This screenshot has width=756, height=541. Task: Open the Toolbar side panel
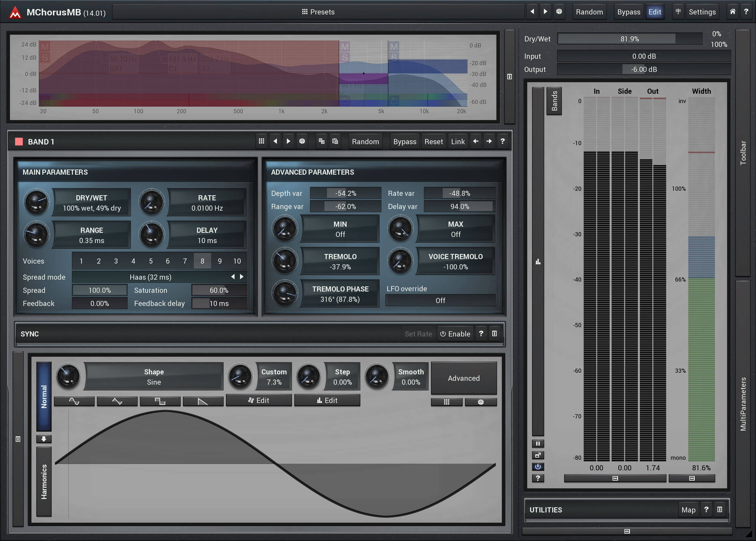pyautogui.click(x=743, y=153)
